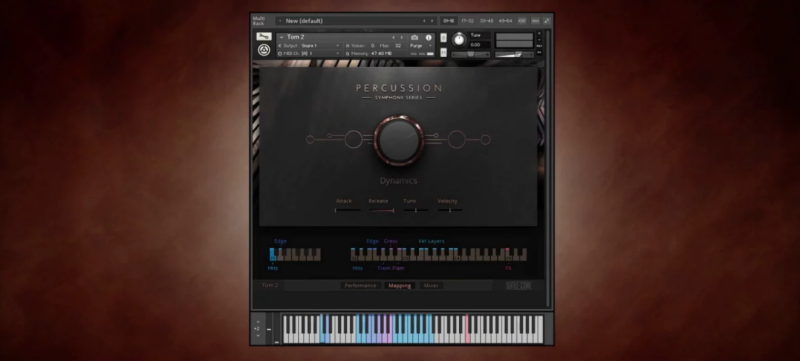
Task: Load next multi with right arrow
Action: (432, 21)
